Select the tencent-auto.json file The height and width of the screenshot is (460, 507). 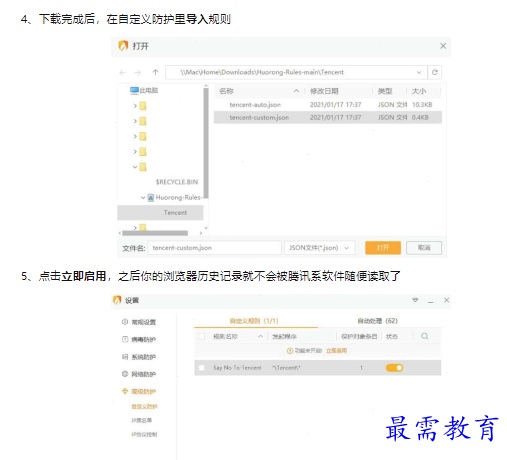(x=255, y=105)
